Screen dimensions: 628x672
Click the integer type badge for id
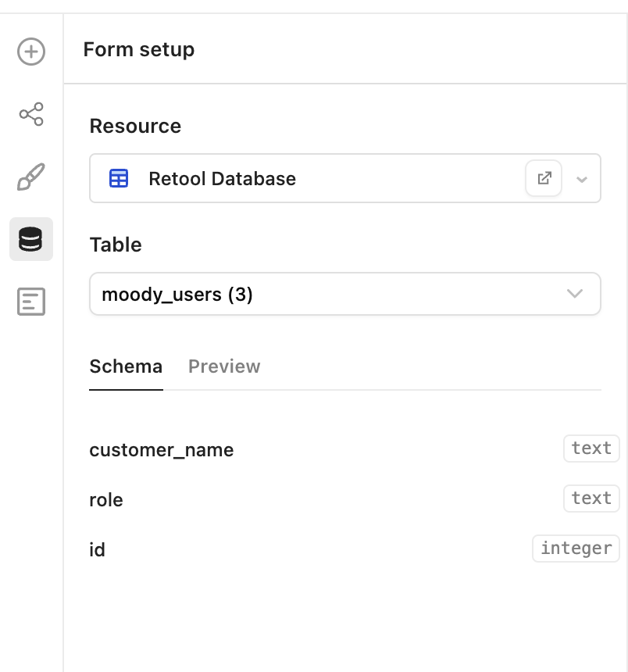(x=576, y=549)
